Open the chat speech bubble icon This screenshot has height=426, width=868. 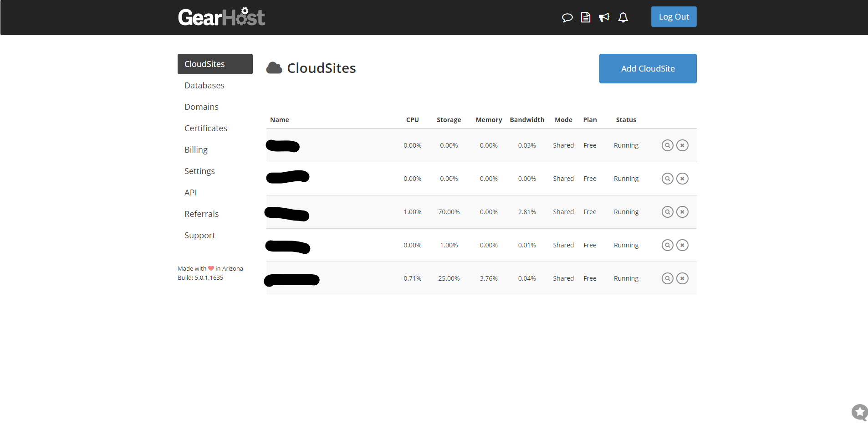(567, 18)
